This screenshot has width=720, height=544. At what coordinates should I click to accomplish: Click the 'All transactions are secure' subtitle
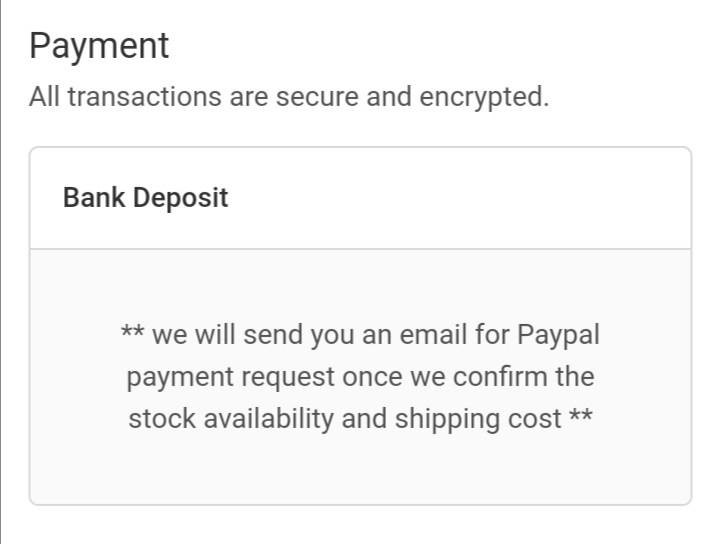tap(289, 98)
